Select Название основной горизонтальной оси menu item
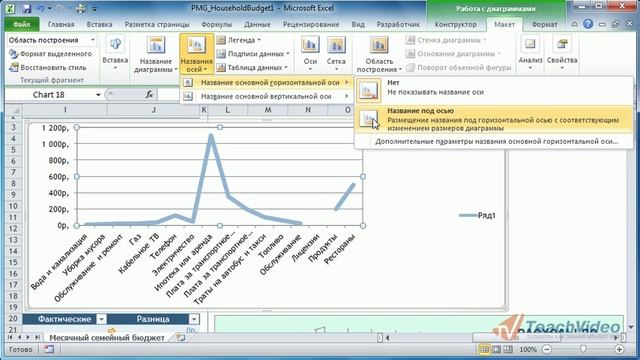 click(266, 82)
